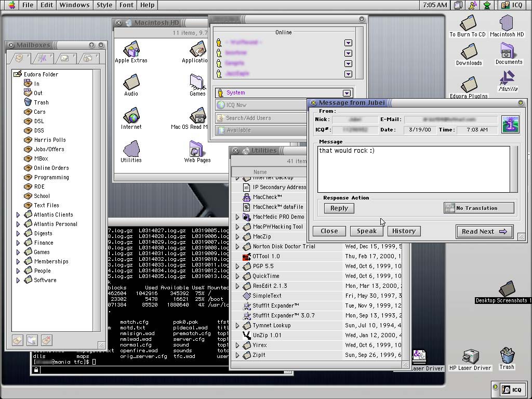Expand the Norton Disk Doctor Trial folder
This screenshot has height=399, width=532.
[x=237, y=247]
